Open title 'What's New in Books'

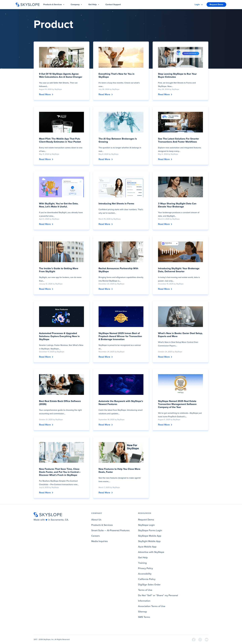180,335
